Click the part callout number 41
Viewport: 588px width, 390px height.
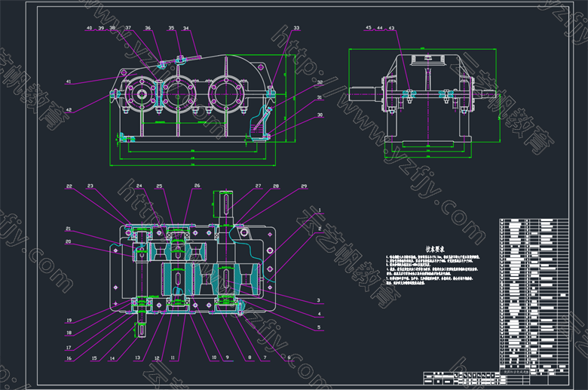pyautogui.click(x=69, y=81)
